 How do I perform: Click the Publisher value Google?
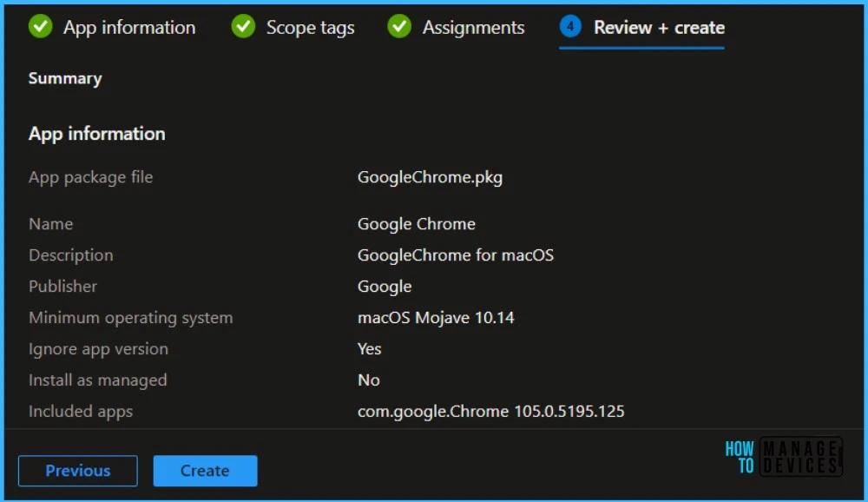[385, 287]
